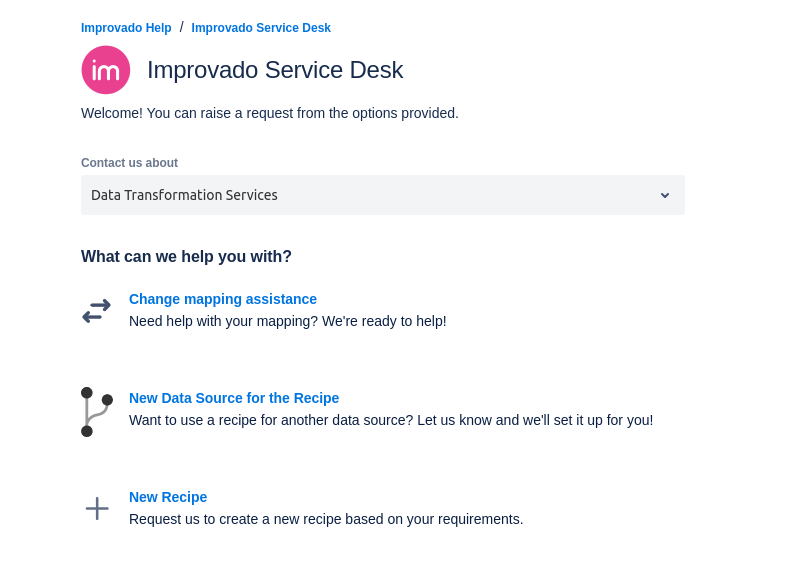Click the create a new recipe description
Image resolution: width=787 pixels, height=568 pixels.
pyautogui.click(x=326, y=519)
